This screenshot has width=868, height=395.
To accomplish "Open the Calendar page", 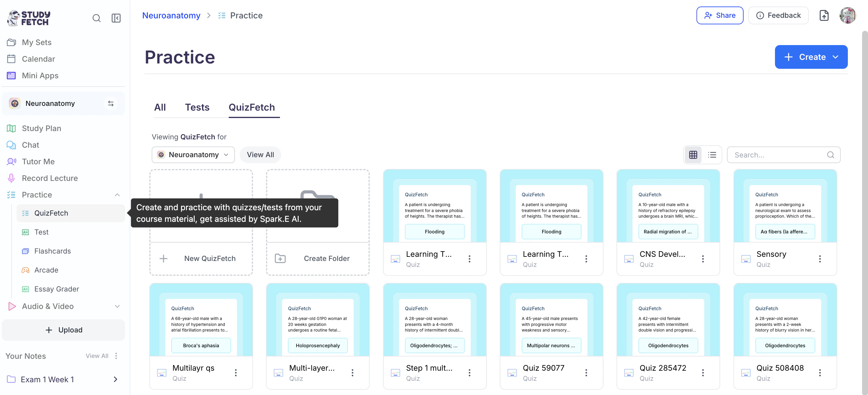I will coord(39,59).
